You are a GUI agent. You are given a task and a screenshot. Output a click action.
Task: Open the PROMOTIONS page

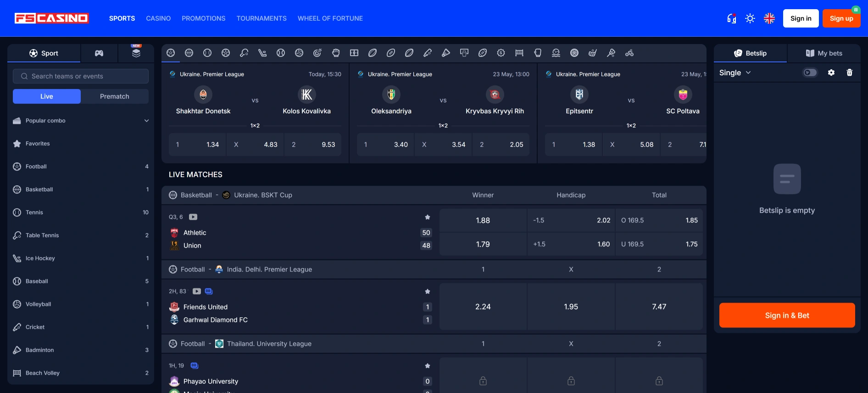point(204,18)
